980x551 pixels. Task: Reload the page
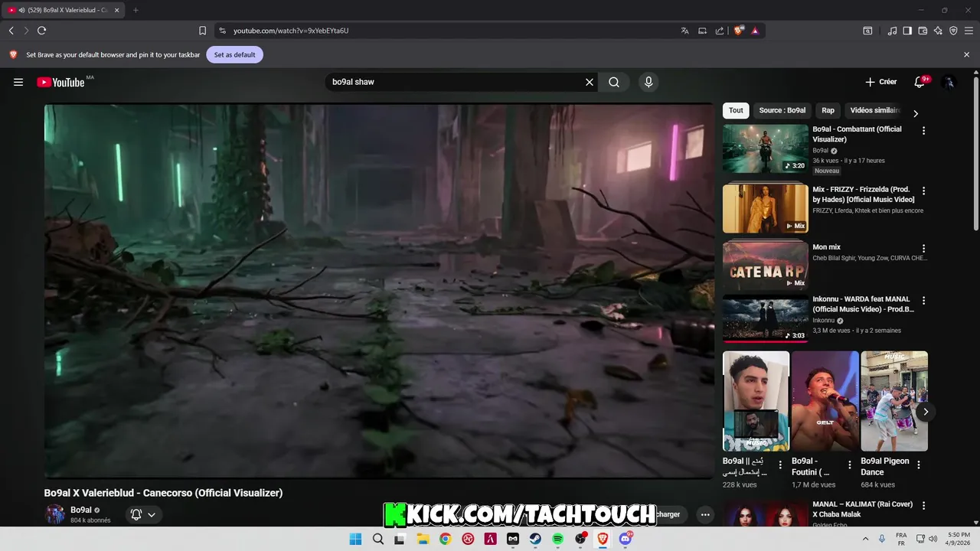click(x=41, y=31)
